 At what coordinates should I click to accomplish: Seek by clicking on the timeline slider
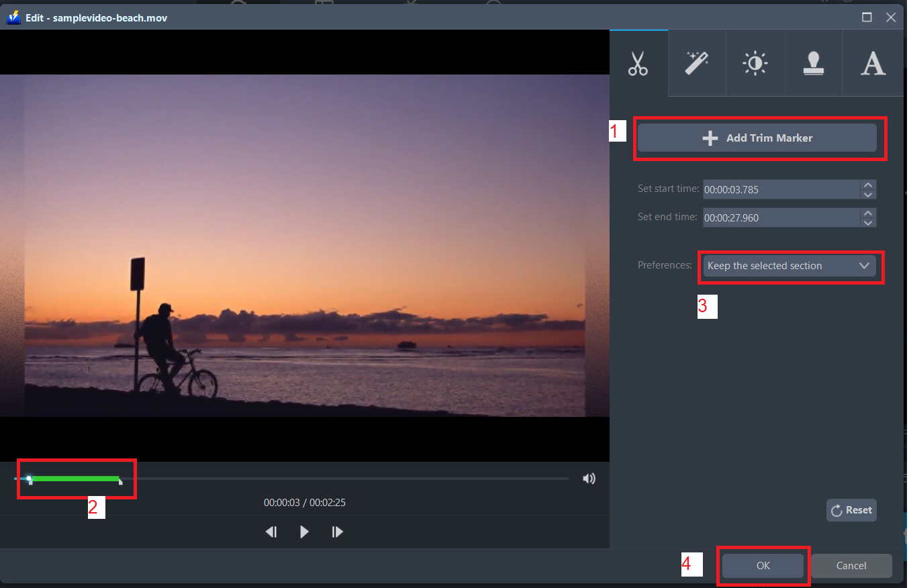click(336, 478)
